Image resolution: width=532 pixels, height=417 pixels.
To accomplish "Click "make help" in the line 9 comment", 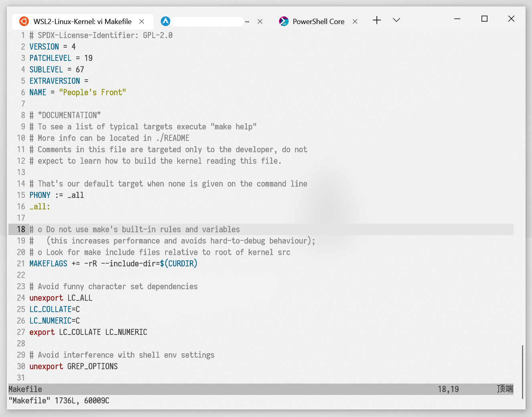I will point(233,127).
